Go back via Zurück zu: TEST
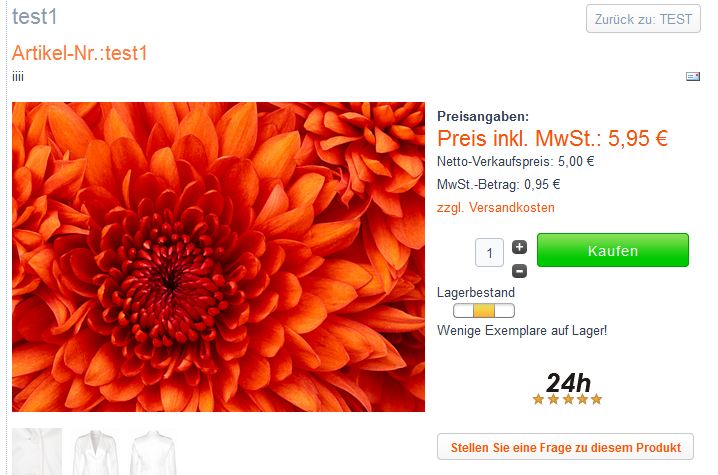This screenshot has width=718, height=475. (x=643, y=19)
